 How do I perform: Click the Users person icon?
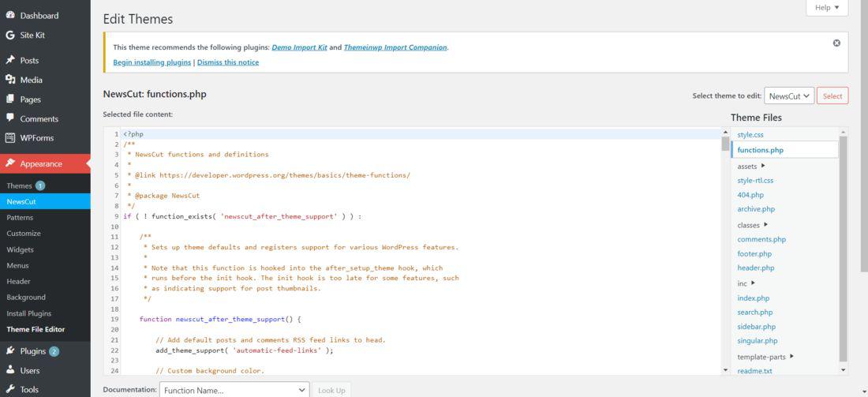(10, 370)
